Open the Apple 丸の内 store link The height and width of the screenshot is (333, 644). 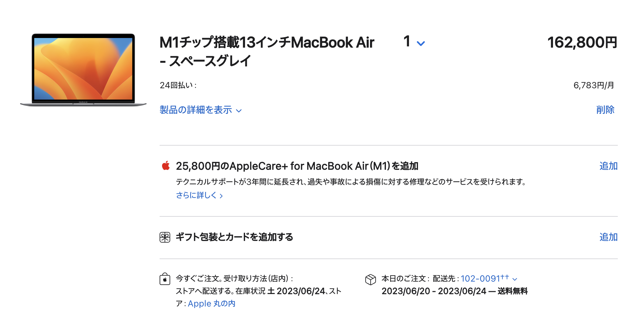212,303
